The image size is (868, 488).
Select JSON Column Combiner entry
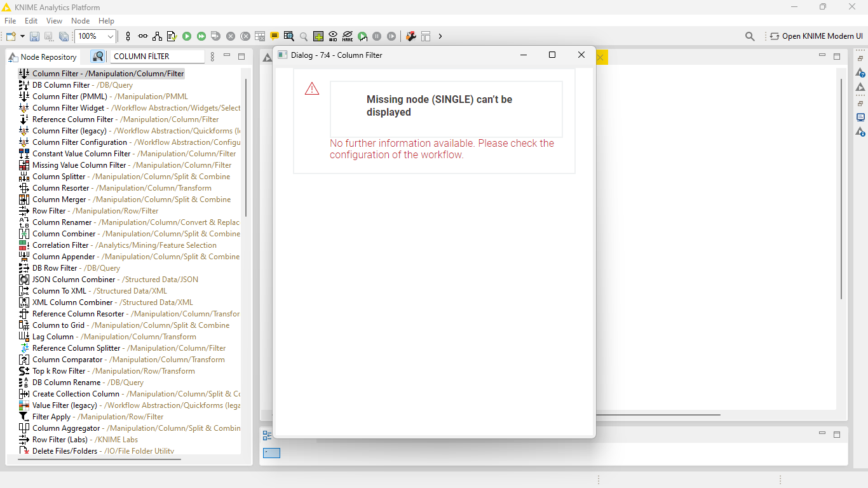point(109,280)
